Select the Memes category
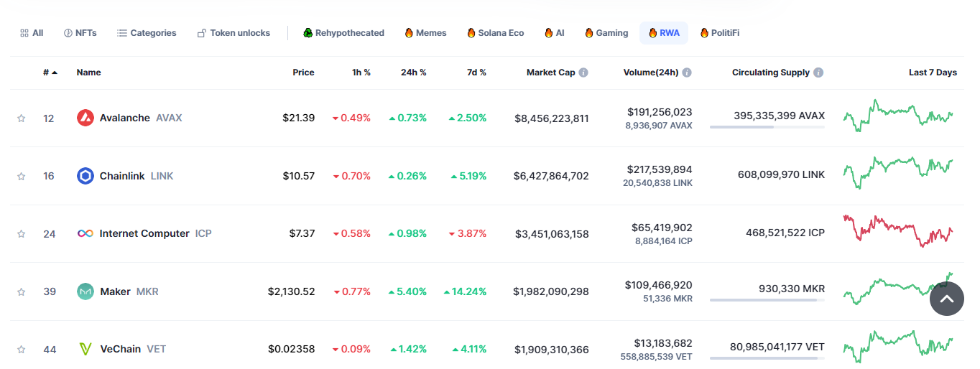The image size is (980, 369). (x=425, y=33)
